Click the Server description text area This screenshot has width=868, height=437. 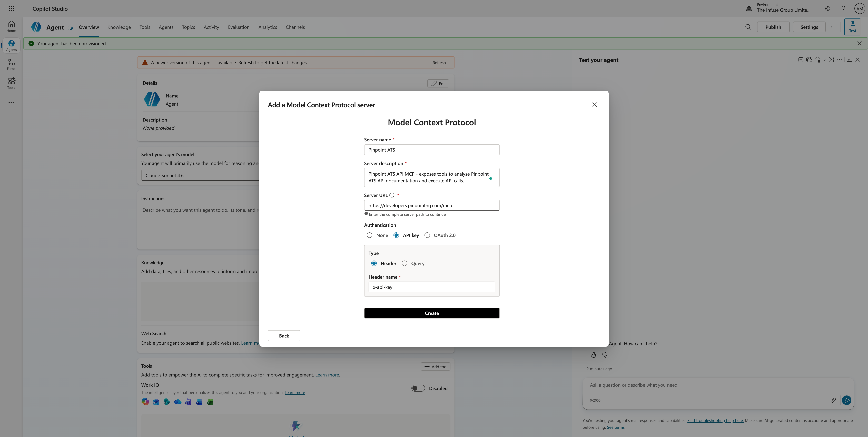coord(432,177)
